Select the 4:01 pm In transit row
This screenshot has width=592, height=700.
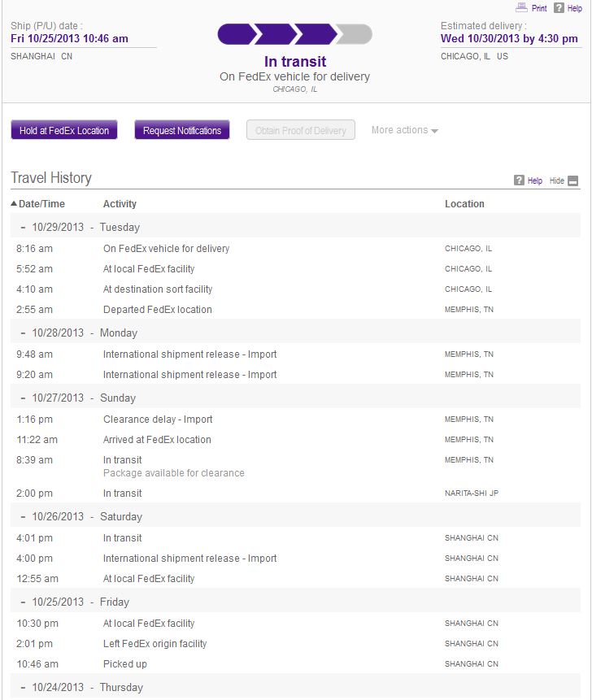click(x=295, y=538)
